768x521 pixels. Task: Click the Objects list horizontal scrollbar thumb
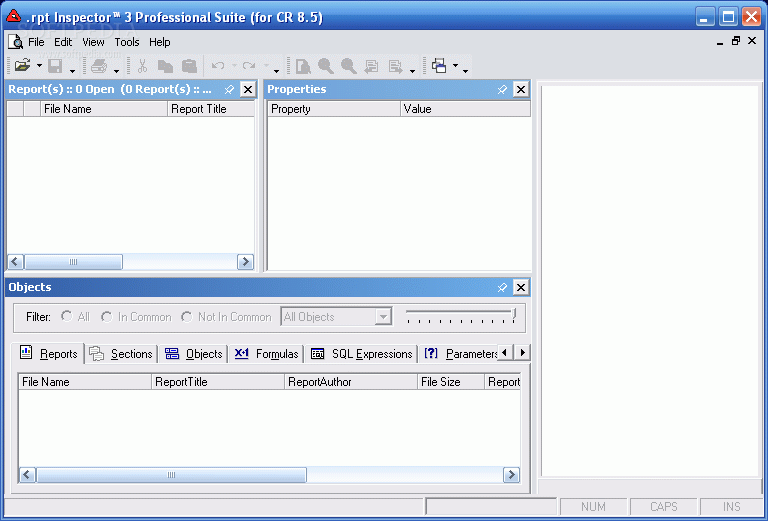click(x=171, y=474)
